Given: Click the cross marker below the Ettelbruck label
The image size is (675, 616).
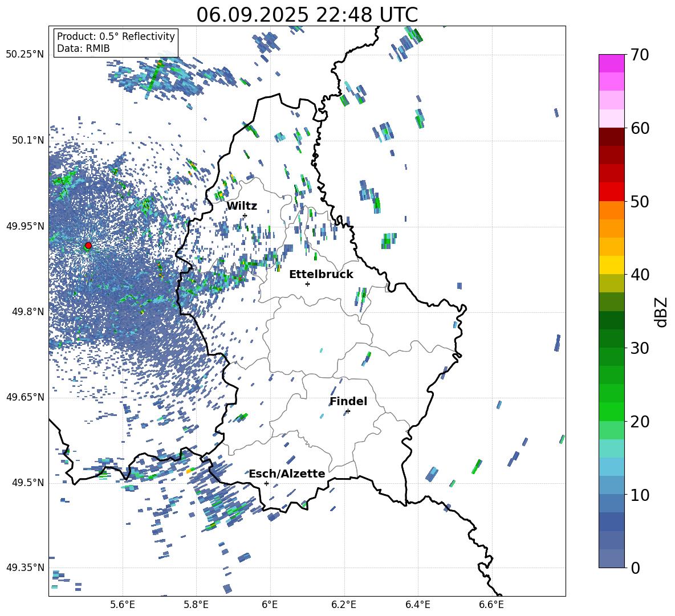Looking at the screenshot, I should point(307,284).
